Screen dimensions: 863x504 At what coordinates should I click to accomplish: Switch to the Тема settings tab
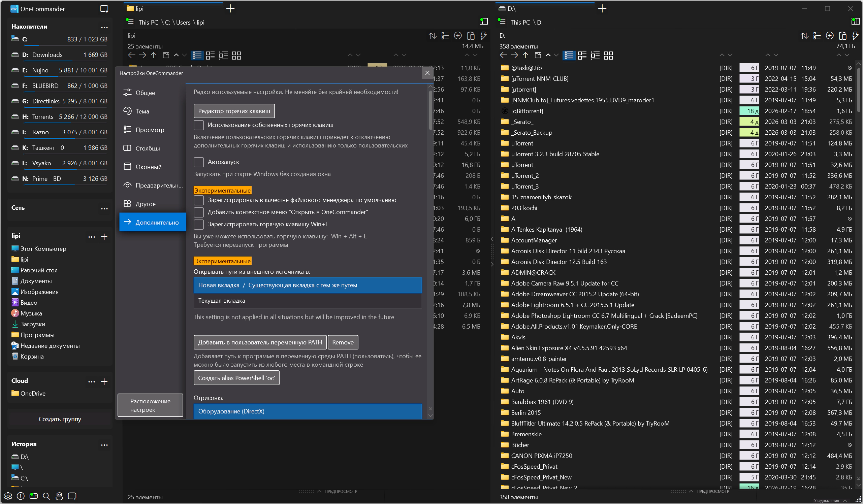[142, 111]
